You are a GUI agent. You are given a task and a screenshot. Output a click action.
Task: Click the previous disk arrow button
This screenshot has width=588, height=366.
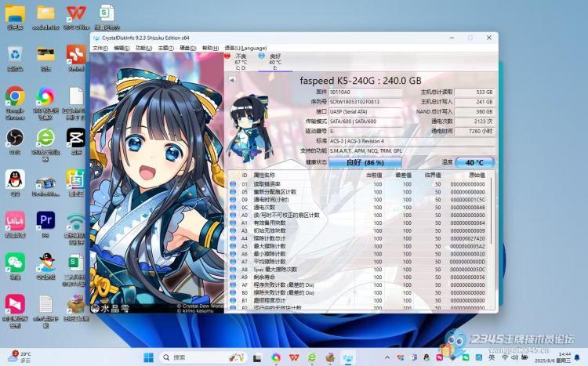pyautogui.click(x=232, y=80)
